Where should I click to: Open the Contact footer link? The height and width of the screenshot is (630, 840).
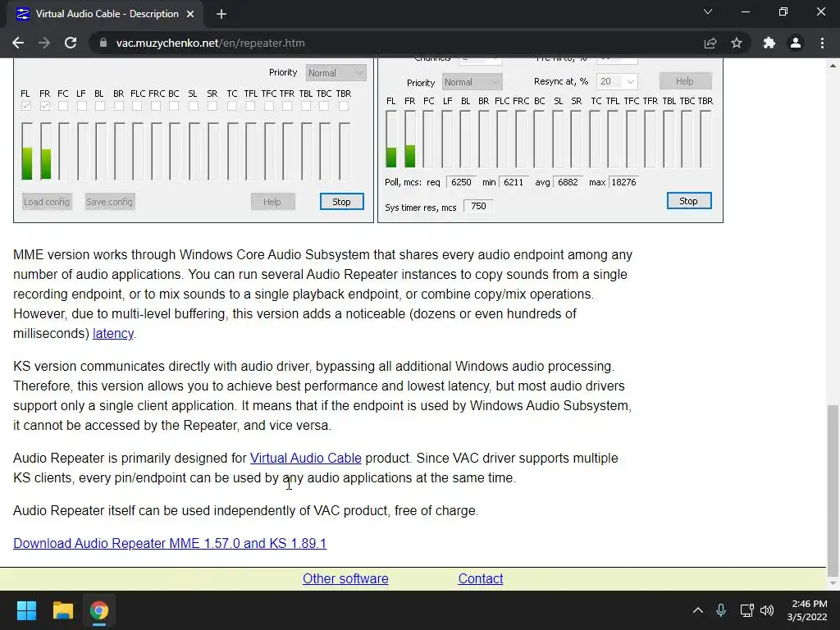[x=481, y=578]
